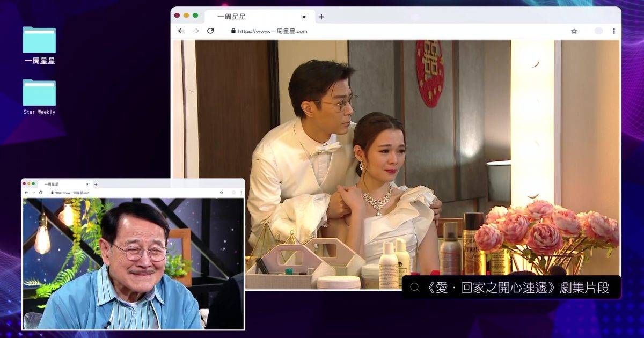Screen dimensions: 644x338
Task: Open the Star Weekly desktop folder
Action: [x=39, y=97]
